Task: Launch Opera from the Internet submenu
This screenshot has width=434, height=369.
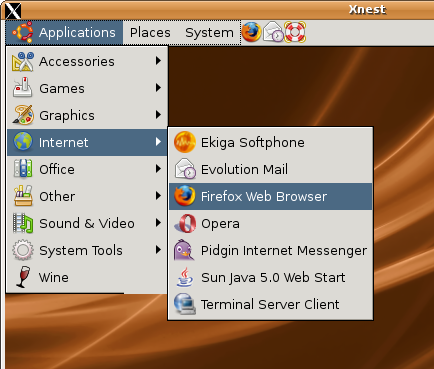Action: tap(270, 223)
